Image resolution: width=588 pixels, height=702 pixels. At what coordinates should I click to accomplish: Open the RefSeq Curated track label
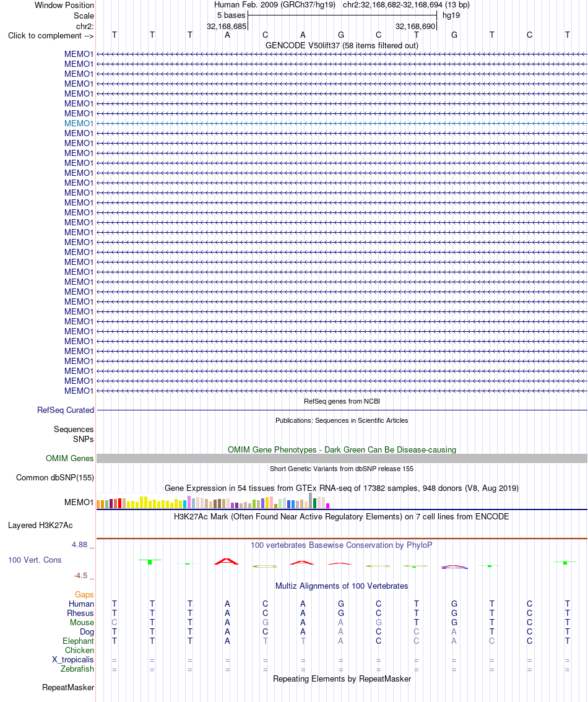click(x=66, y=410)
